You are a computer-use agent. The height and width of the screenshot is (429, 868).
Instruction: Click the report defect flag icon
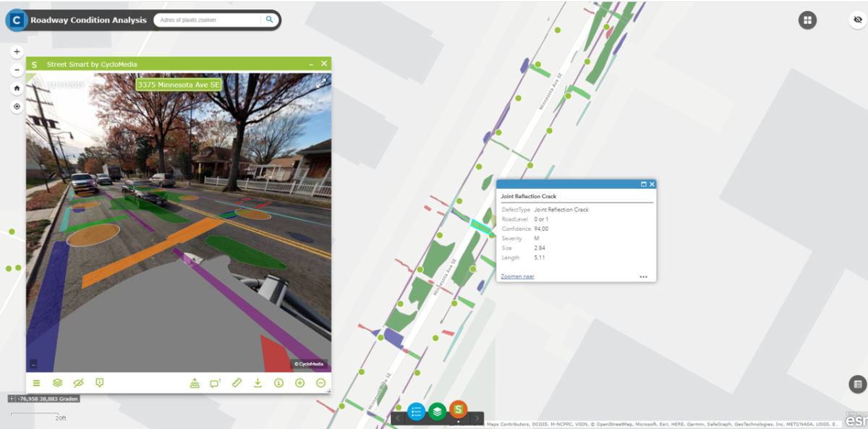[x=99, y=382]
